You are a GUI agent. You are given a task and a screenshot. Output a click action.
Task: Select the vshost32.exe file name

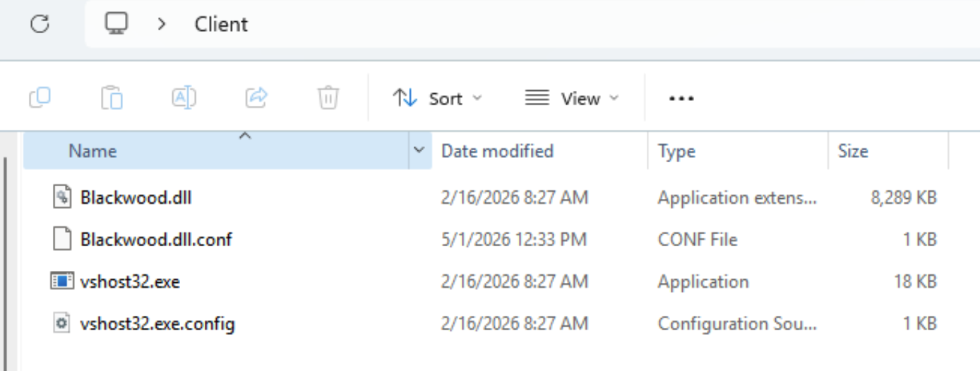point(130,282)
